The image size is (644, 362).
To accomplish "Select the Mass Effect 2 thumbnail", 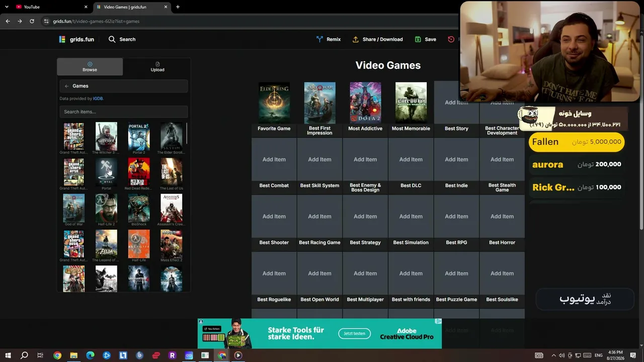I will pos(171,244).
